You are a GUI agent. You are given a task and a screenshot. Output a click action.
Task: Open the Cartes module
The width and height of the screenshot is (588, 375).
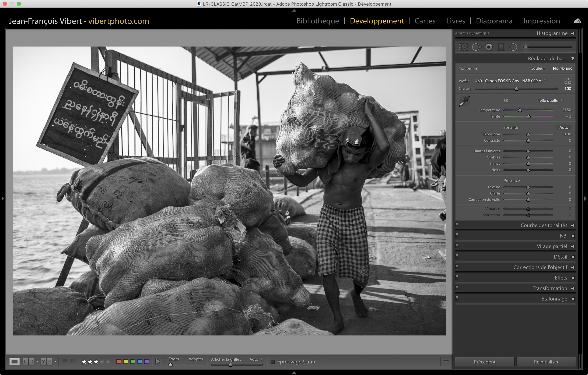pyautogui.click(x=425, y=21)
